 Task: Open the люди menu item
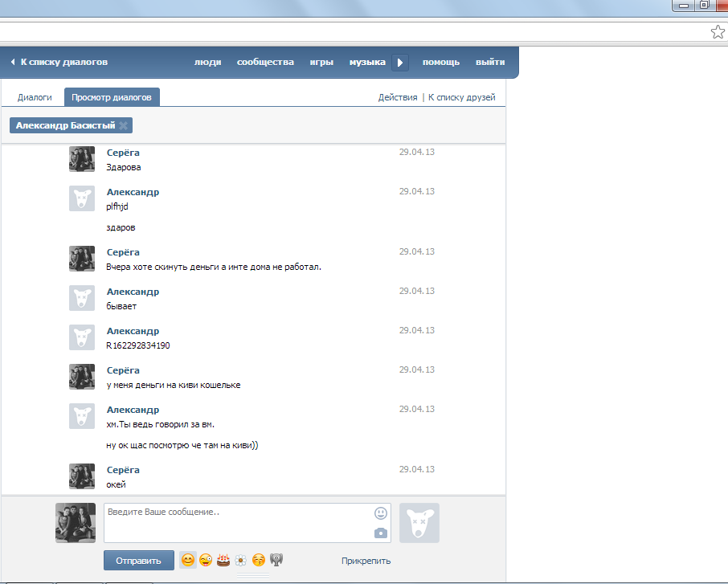point(207,62)
